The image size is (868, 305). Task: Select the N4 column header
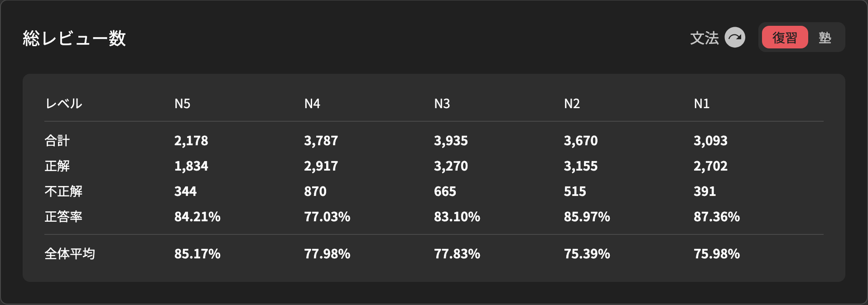pos(312,104)
